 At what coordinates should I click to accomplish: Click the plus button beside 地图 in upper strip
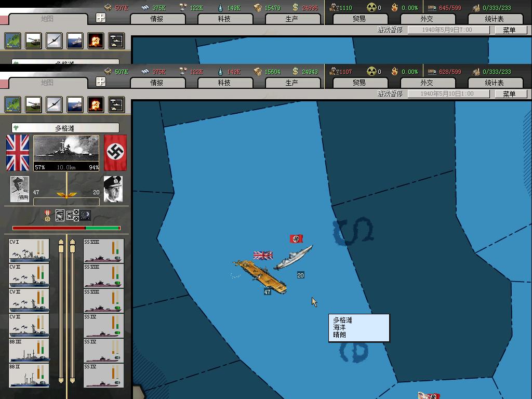point(101,18)
